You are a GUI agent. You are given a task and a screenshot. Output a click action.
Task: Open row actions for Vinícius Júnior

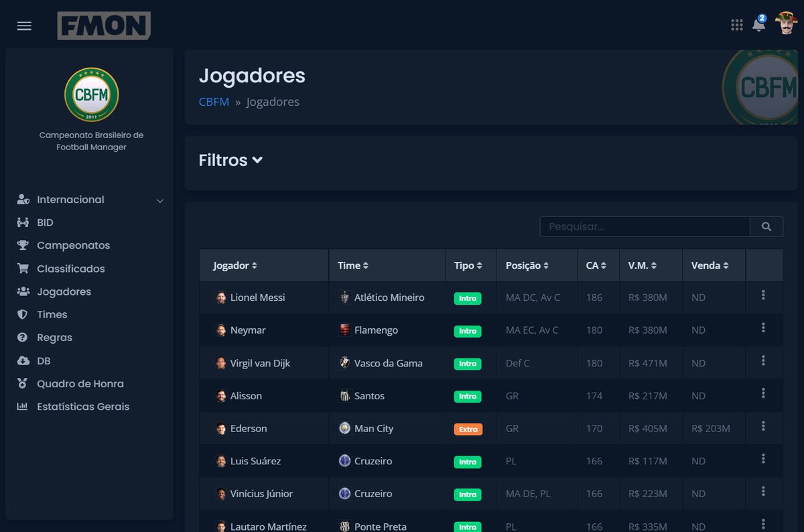click(x=763, y=491)
